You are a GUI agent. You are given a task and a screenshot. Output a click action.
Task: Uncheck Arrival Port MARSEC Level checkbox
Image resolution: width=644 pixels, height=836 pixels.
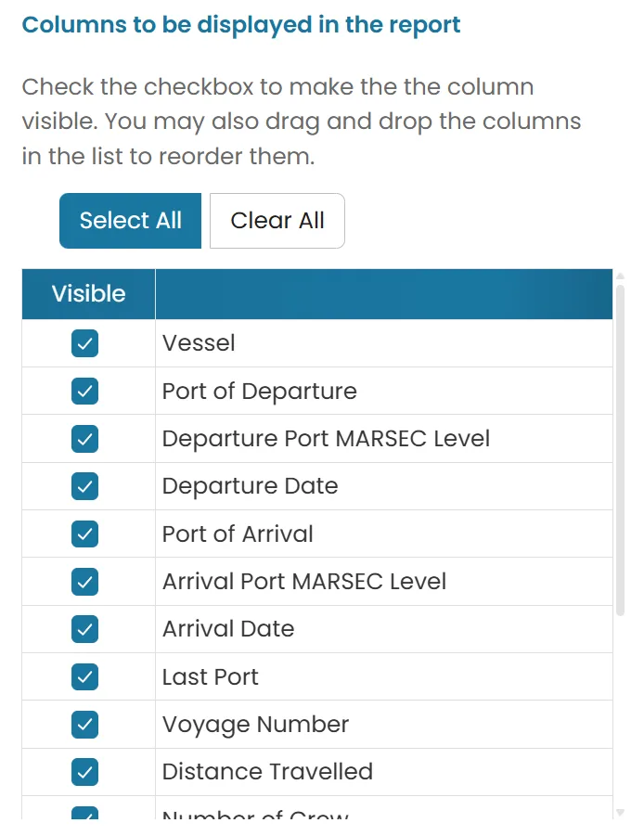[x=84, y=581]
